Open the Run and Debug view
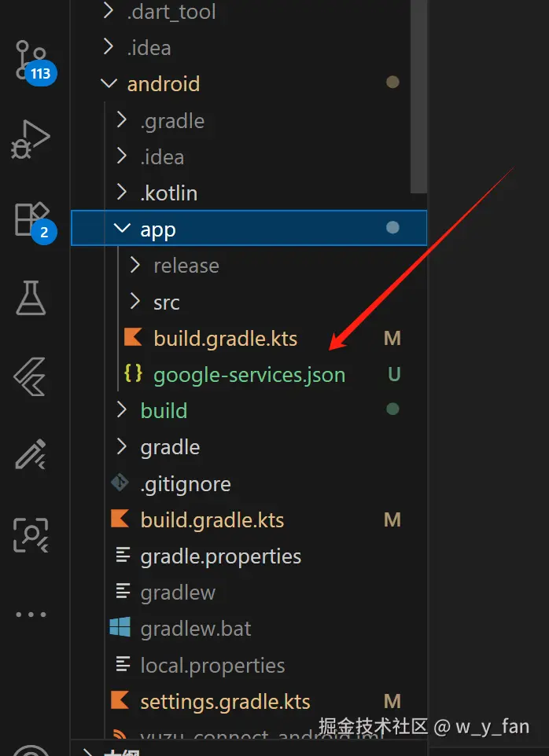 click(31, 140)
